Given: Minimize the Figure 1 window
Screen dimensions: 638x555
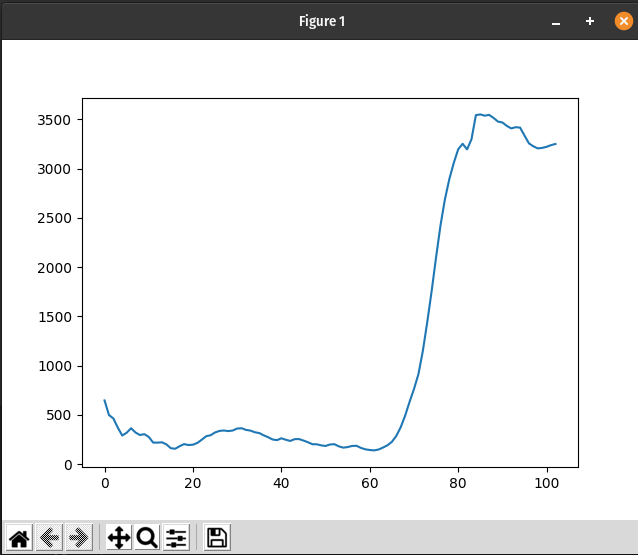Looking at the screenshot, I should 556,24.
